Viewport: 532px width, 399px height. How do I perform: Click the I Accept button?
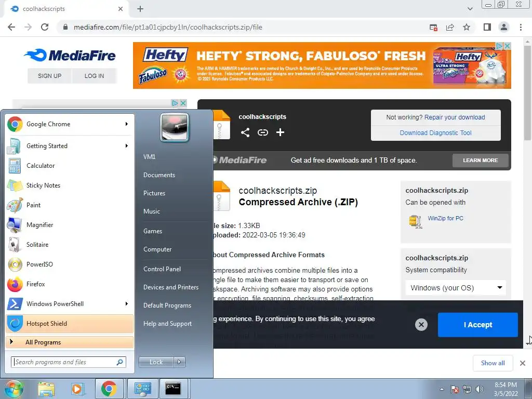pyautogui.click(x=478, y=325)
